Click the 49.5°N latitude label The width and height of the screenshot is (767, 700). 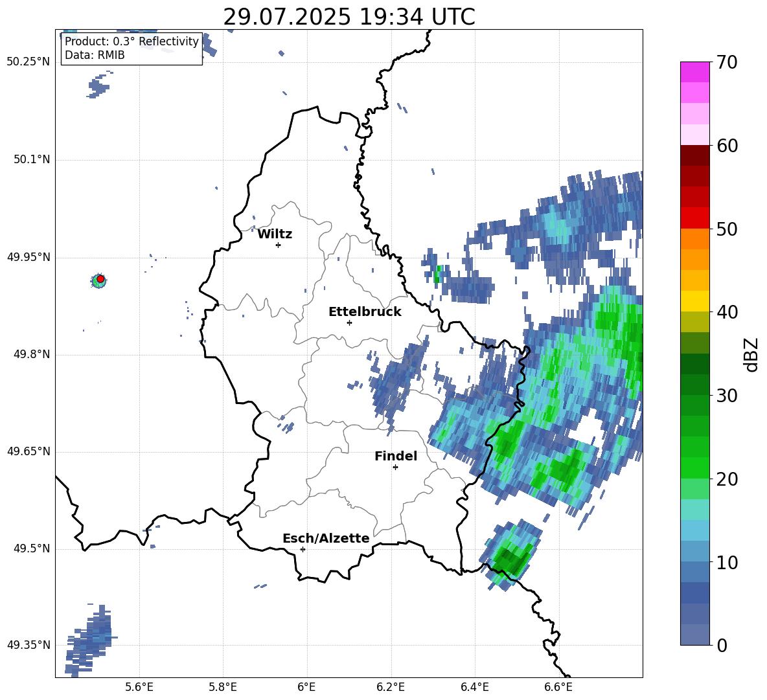(32, 548)
